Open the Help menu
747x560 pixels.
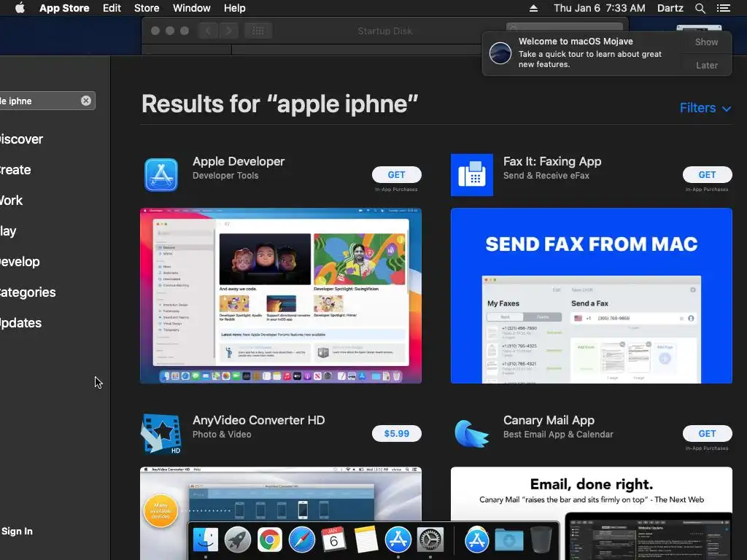point(235,8)
